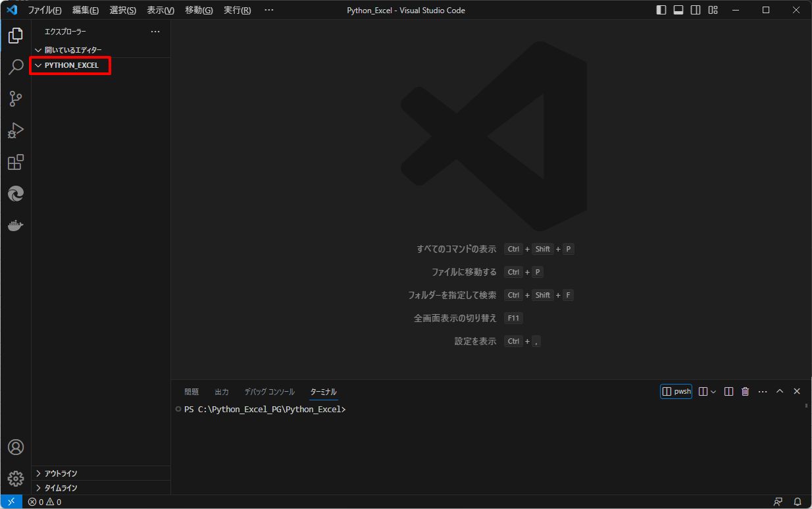Click the terminal scrollbar
Screen dimensions: 812x509
click(x=807, y=406)
